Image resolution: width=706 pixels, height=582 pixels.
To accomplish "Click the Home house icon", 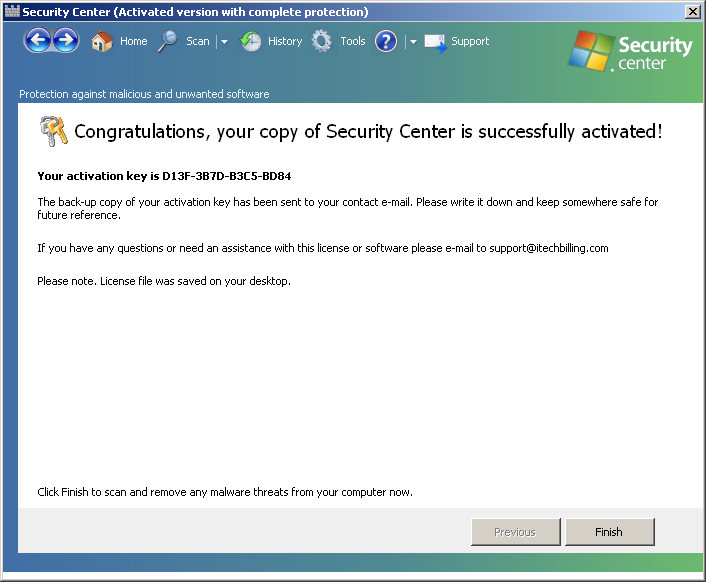I will pyautogui.click(x=102, y=41).
